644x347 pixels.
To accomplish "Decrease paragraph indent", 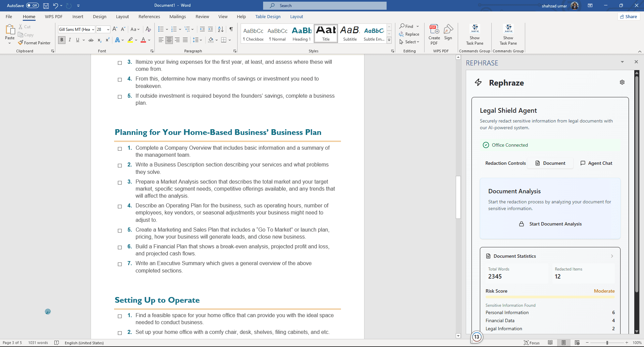I will [202, 29].
